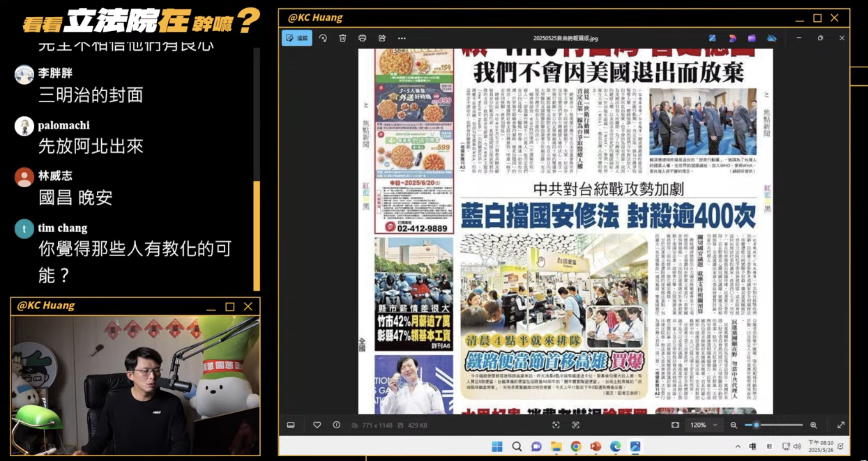Zoom out with the minus magnifier icon

click(x=734, y=425)
